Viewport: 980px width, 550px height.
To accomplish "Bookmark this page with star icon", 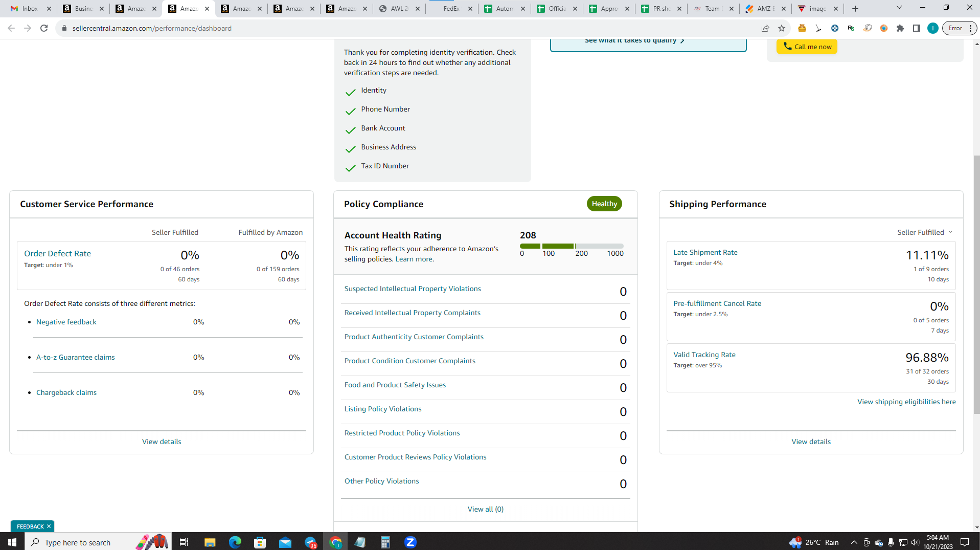I will coord(782,28).
